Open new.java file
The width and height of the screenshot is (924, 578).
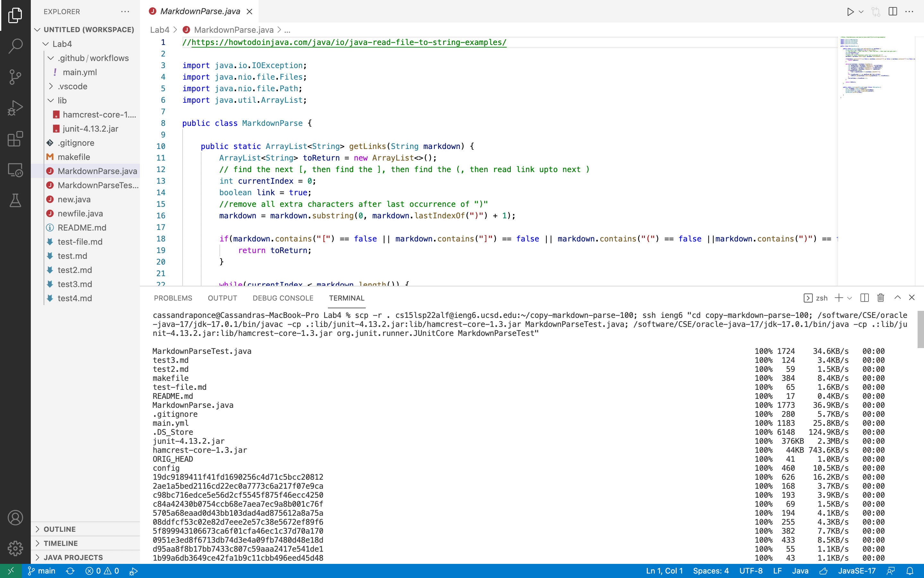click(x=86, y=199)
